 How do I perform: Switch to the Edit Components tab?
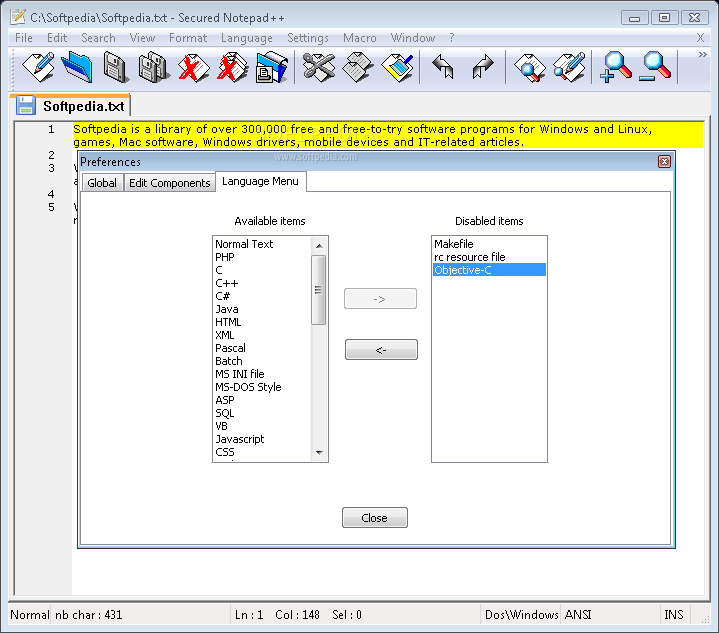[x=170, y=183]
